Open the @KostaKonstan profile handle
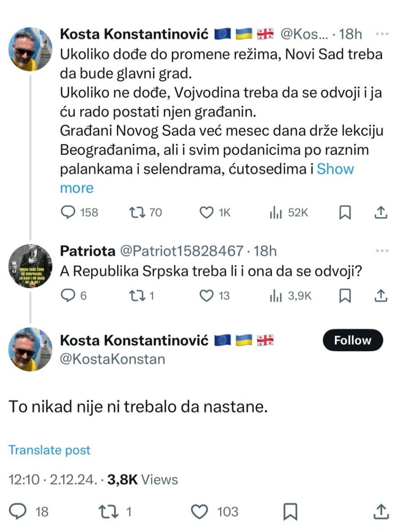 tap(112, 358)
